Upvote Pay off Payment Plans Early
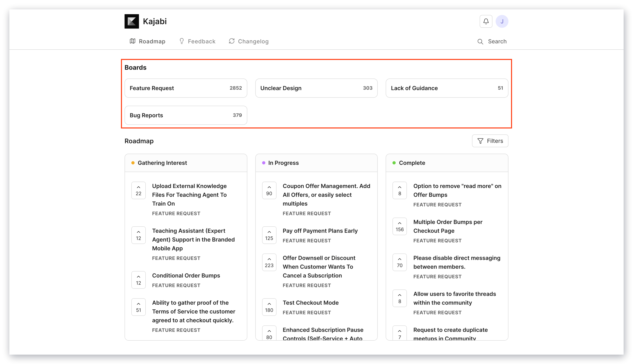Viewport: 633px width, 364px height. [x=269, y=235]
